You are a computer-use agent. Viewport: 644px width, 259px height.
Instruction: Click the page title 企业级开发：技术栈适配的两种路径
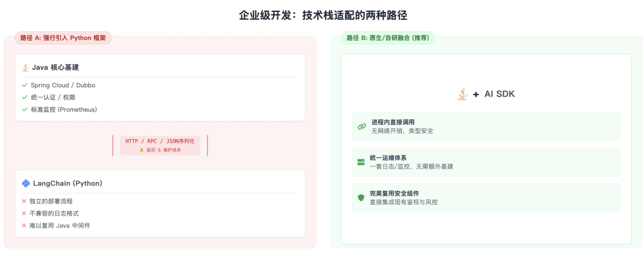[323, 15]
